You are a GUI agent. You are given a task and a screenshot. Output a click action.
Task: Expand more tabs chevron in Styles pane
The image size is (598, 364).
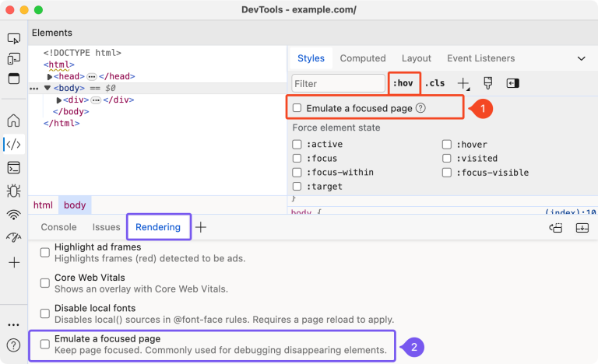[581, 58]
